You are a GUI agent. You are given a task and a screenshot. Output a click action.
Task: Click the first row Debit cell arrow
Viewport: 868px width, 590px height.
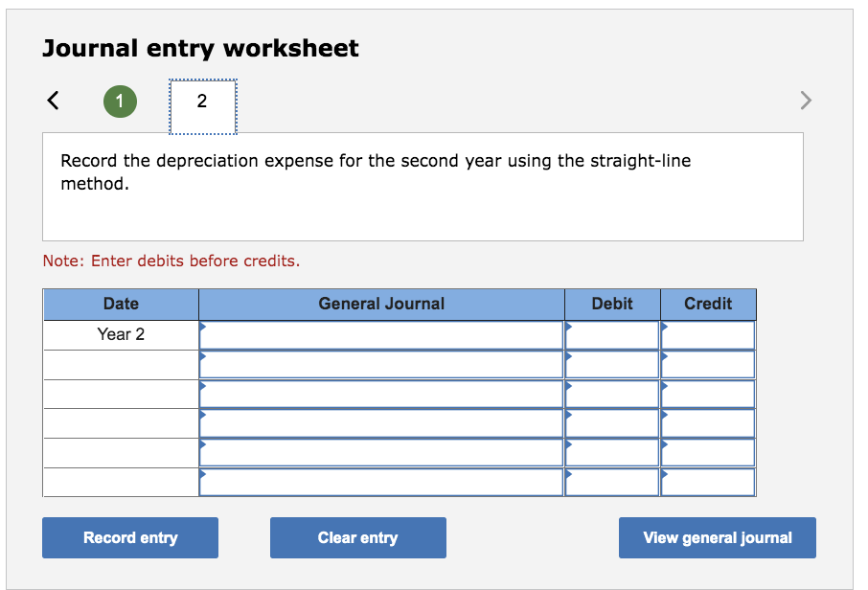[x=569, y=328]
